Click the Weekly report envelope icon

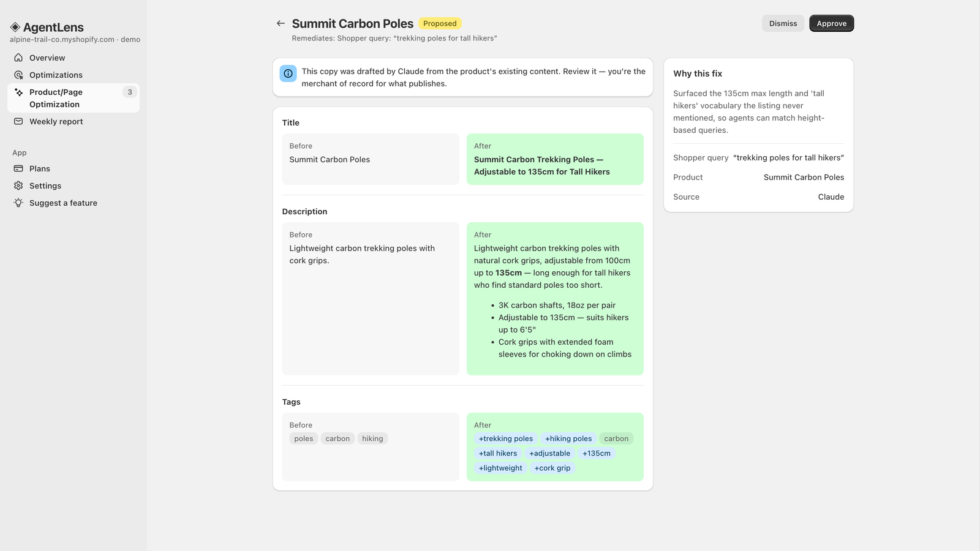pyautogui.click(x=18, y=121)
